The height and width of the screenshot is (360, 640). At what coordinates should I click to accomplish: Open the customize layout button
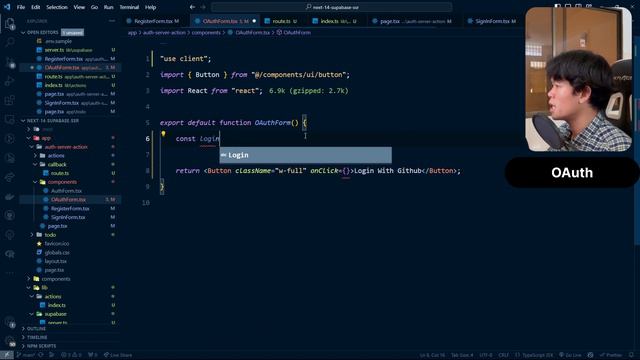coord(589,6)
